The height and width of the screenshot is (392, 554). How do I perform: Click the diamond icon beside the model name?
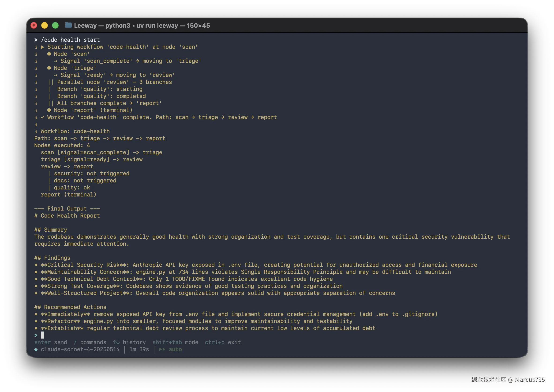point(36,349)
